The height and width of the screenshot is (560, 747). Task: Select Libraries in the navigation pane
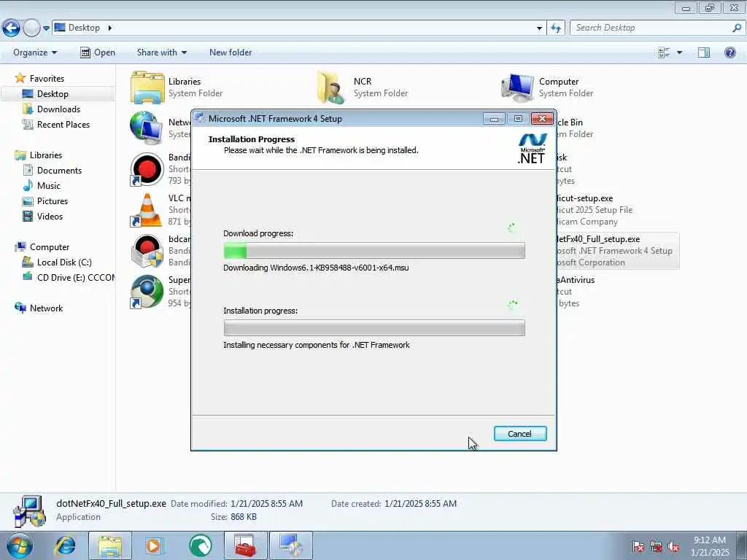46,155
